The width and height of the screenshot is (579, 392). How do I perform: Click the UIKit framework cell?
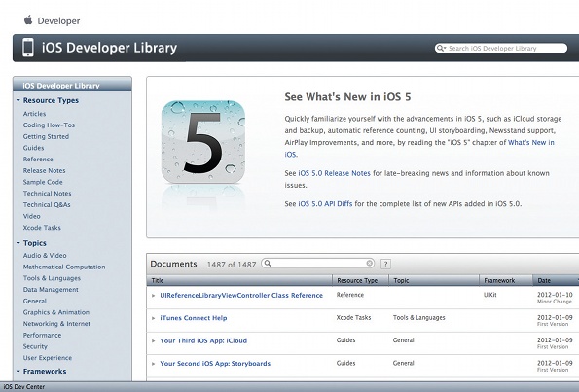[490, 295]
